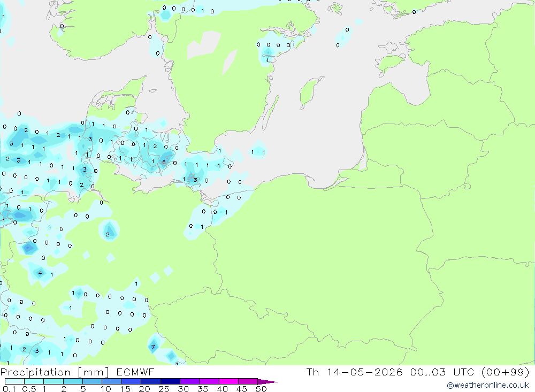This screenshot has width=535, height=392.
Task: Pick the legend swatch between 10 and 15
Action: tap(112, 381)
